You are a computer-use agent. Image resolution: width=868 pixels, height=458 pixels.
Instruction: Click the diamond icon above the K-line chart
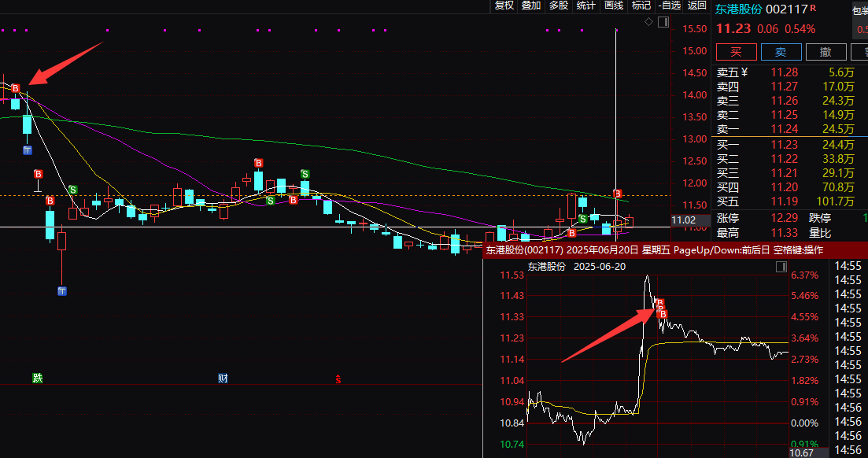click(x=648, y=22)
